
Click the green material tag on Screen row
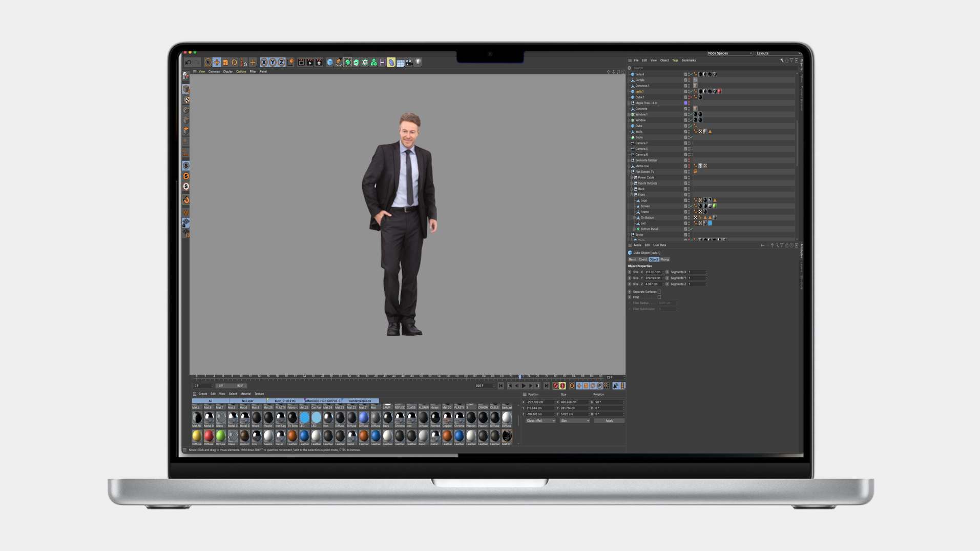tap(715, 206)
